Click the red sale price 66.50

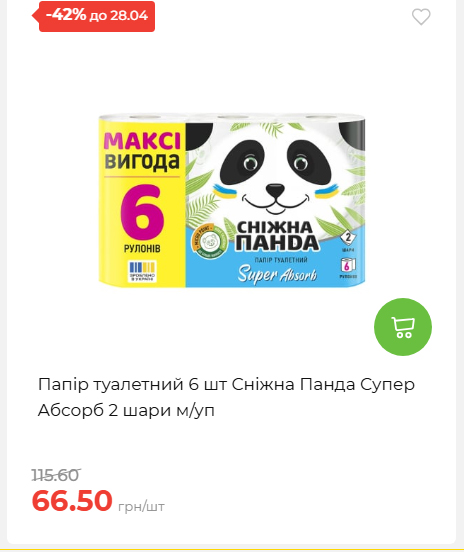tap(72, 500)
